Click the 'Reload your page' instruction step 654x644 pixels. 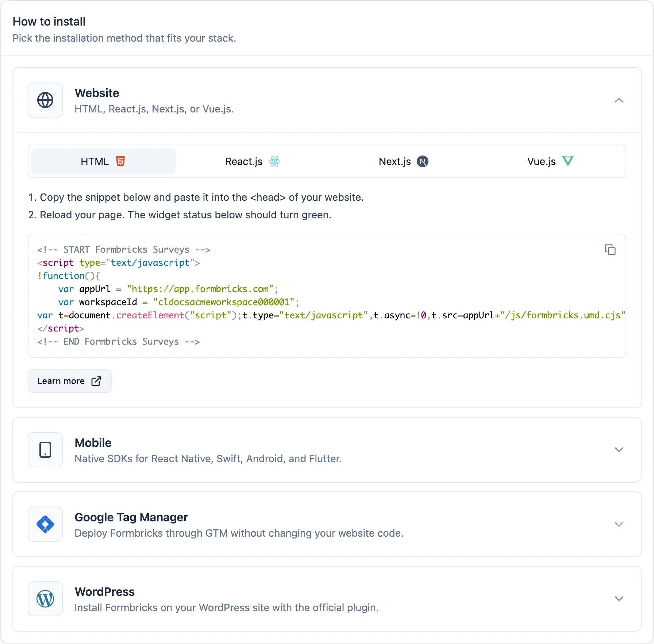[x=180, y=215]
